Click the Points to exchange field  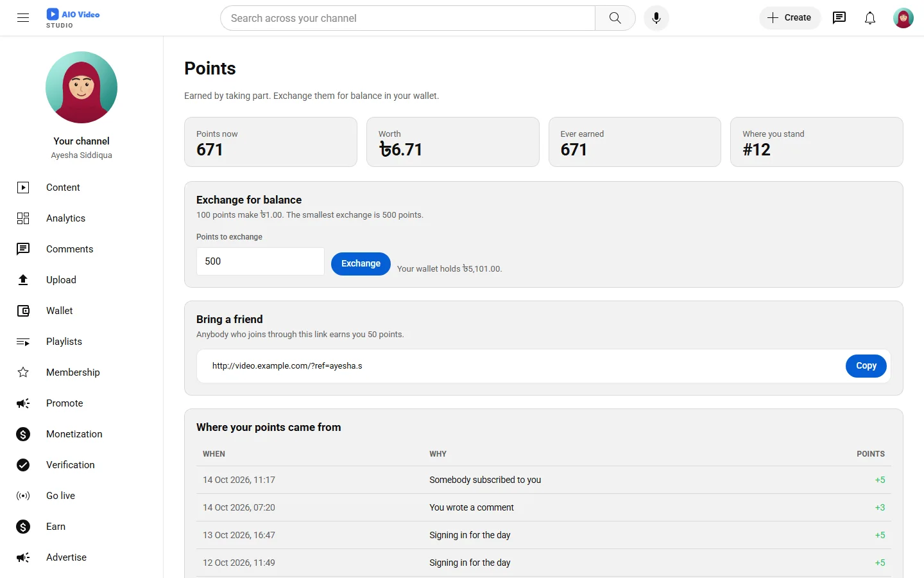261,261
